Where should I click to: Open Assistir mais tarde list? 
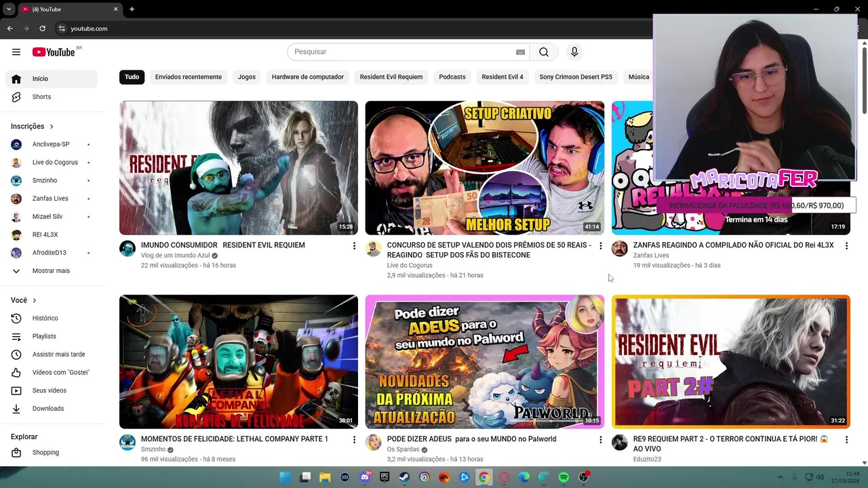click(x=52, y=354)
